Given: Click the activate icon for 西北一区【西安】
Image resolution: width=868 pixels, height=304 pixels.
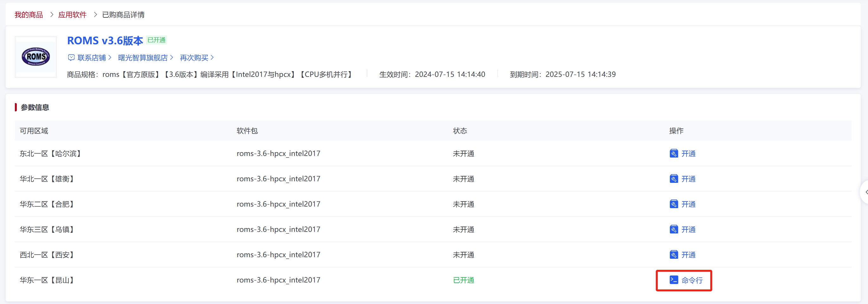Looking at the screenshot, I should (x=674, y=255).
